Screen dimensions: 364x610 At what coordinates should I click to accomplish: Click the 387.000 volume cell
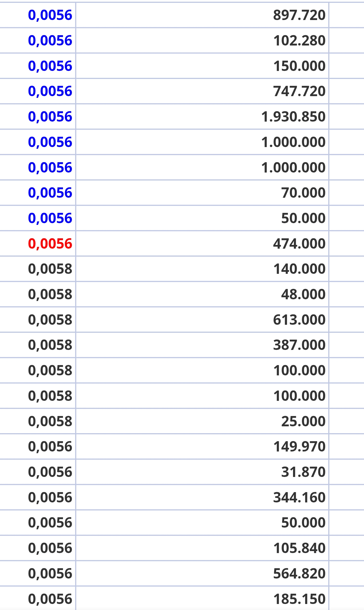click(x=202, y=345)
